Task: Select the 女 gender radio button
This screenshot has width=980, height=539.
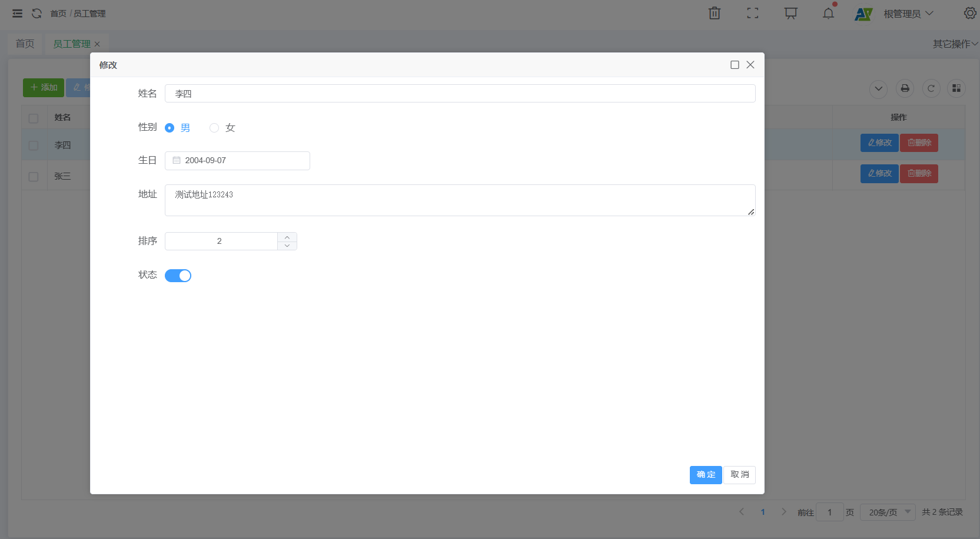Action: 214,128
